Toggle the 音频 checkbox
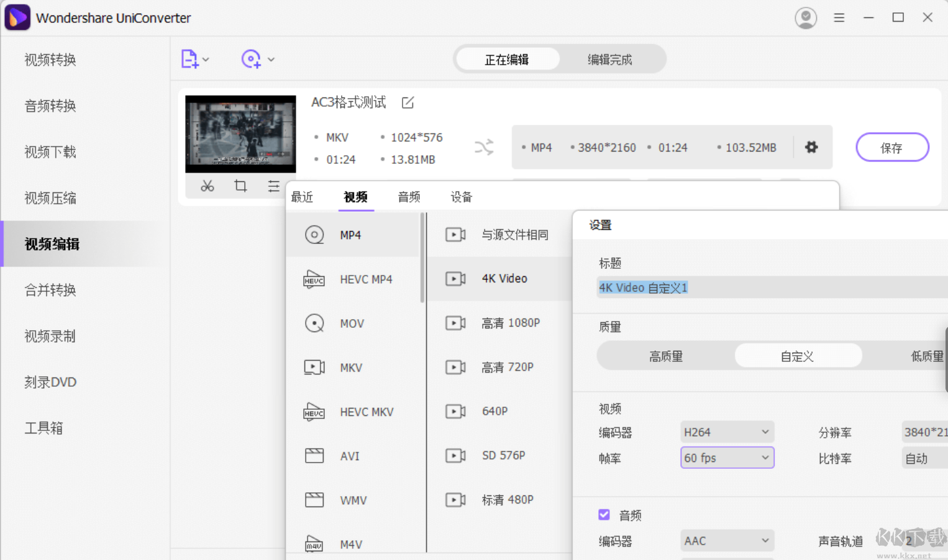This screenshot has width=948, height=560. 604,515
